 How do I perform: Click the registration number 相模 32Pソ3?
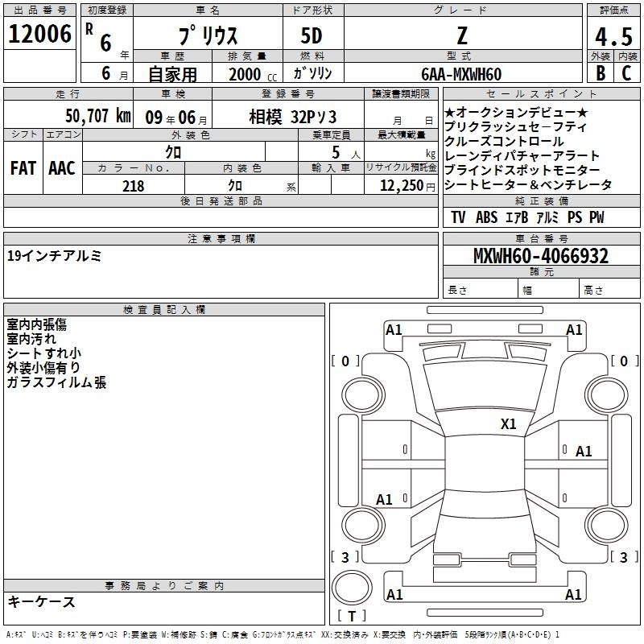pos(292,117)
